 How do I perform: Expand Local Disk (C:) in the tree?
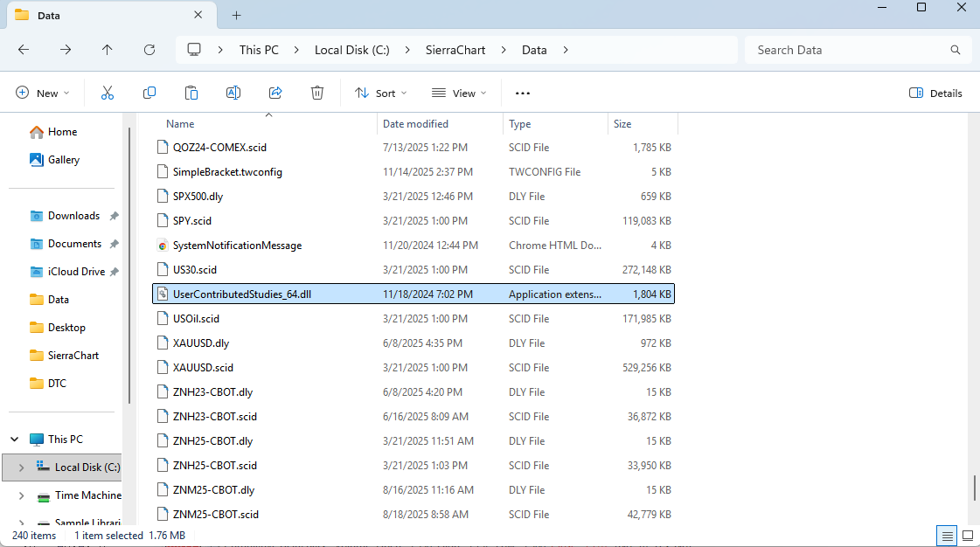21,467
